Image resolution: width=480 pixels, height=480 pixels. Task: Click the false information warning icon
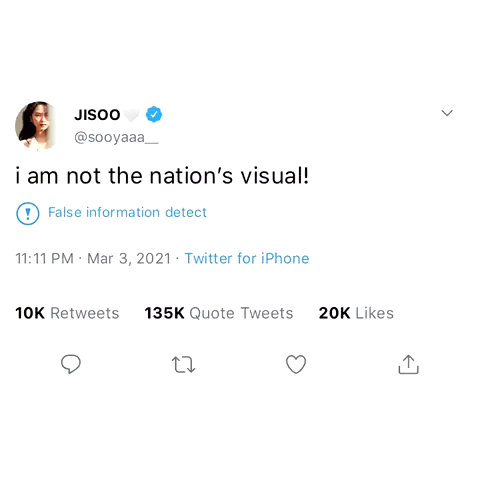point(28,213)
